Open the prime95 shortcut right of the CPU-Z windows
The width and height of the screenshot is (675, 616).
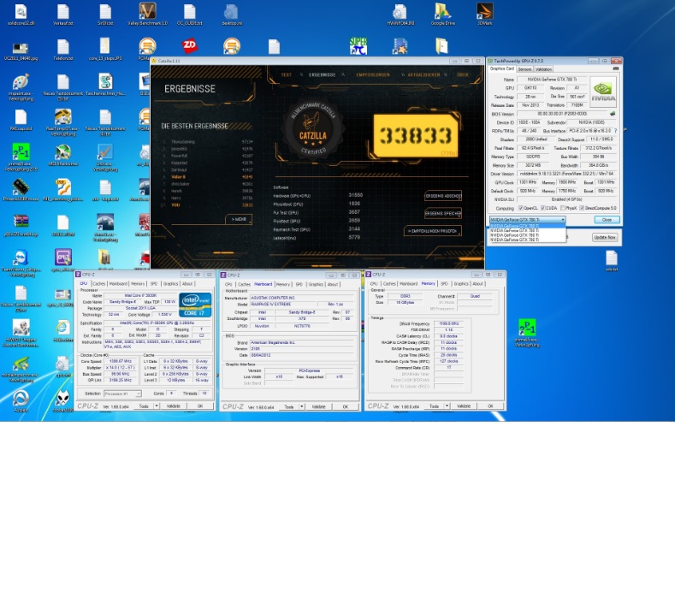[x=527, y=328]
